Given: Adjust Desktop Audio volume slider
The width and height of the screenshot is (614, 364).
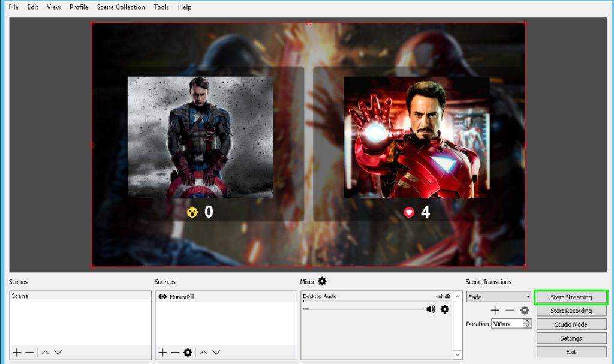Looking at the screenshot, I should (363, 309).
